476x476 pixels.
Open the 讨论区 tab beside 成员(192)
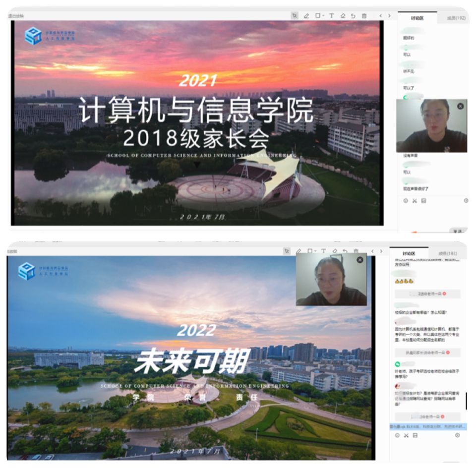tap(417, 18)
